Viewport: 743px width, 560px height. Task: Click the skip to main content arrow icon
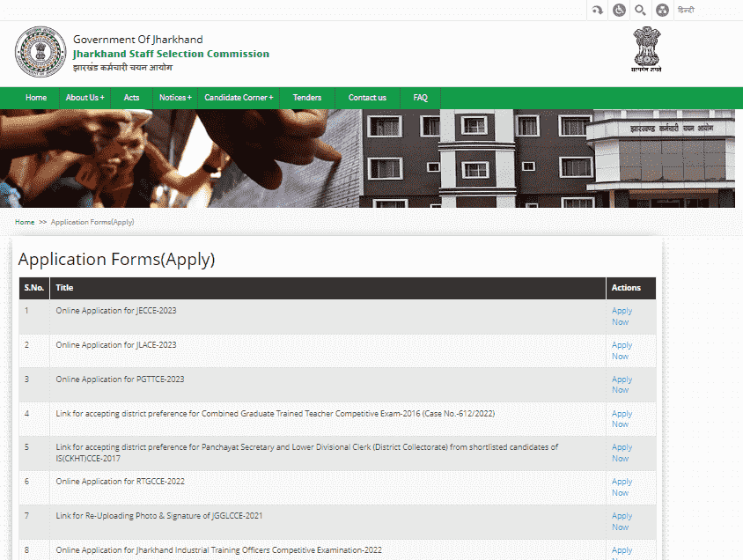(x=598, y=10)
